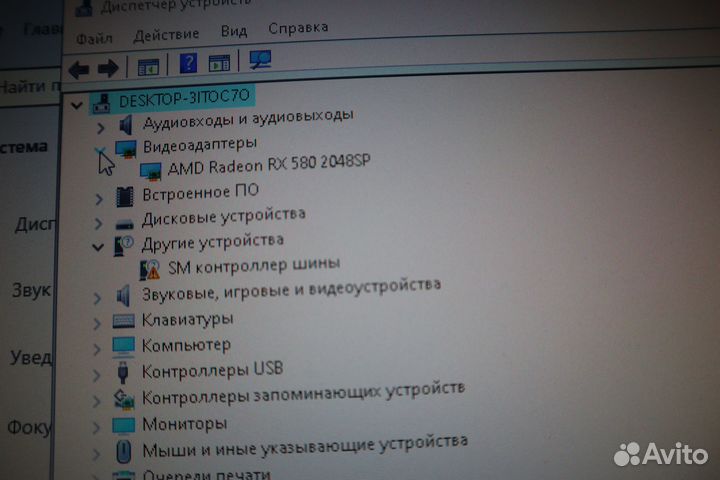Select the Другие устройства label
720x480 pixels.
pyautogui.click(x=213, y=243)
